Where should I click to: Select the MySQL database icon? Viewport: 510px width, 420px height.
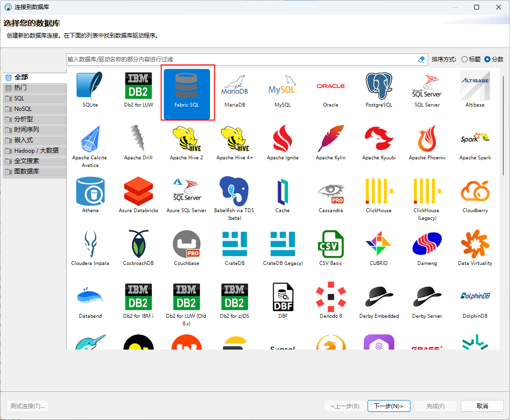coord(282,86)
